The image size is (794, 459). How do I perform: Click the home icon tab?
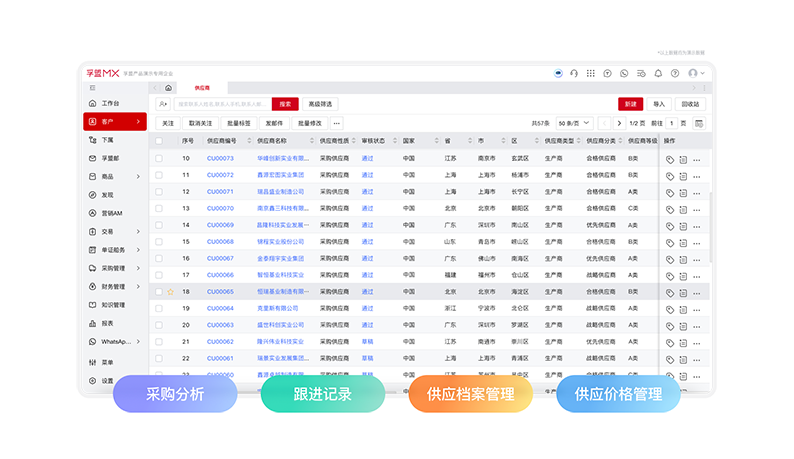(x=168, y=88)
